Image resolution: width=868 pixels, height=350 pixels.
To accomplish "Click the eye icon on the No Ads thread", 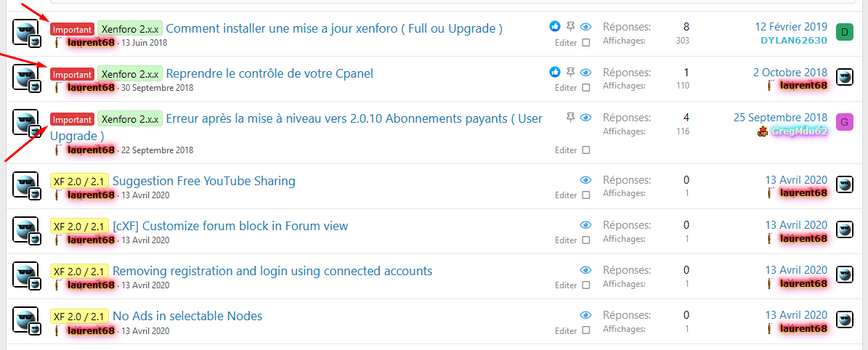I will point(585,315).
